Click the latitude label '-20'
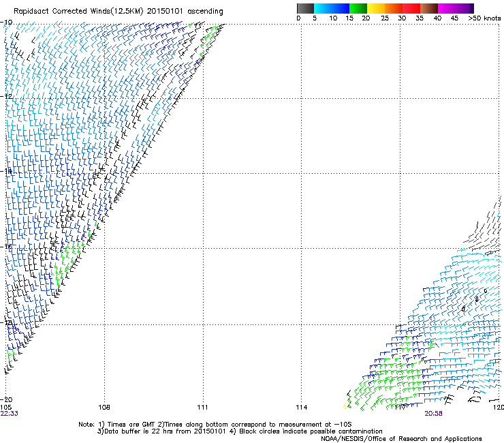The width and height of the screenshot is (504, 443). (x=6, y=399)
